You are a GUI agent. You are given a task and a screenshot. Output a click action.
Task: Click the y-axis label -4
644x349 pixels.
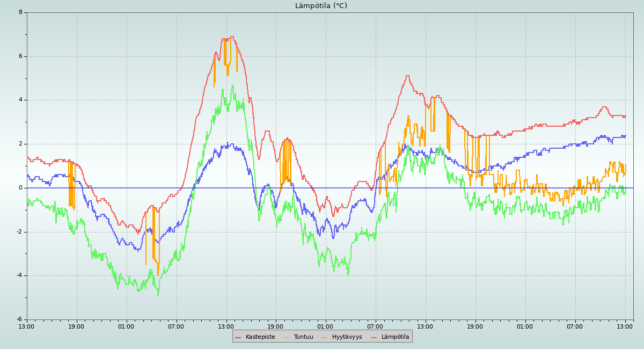(x=19, y=275)
